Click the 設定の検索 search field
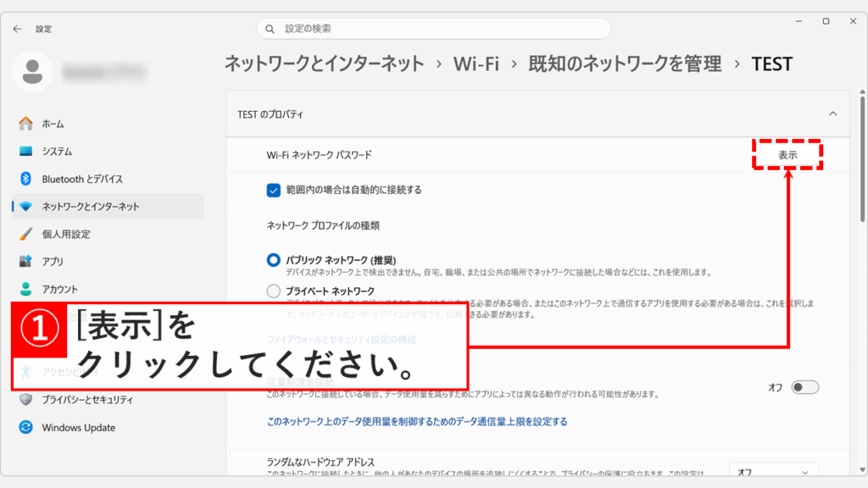 pyautogui.click(x=433, y=29)
